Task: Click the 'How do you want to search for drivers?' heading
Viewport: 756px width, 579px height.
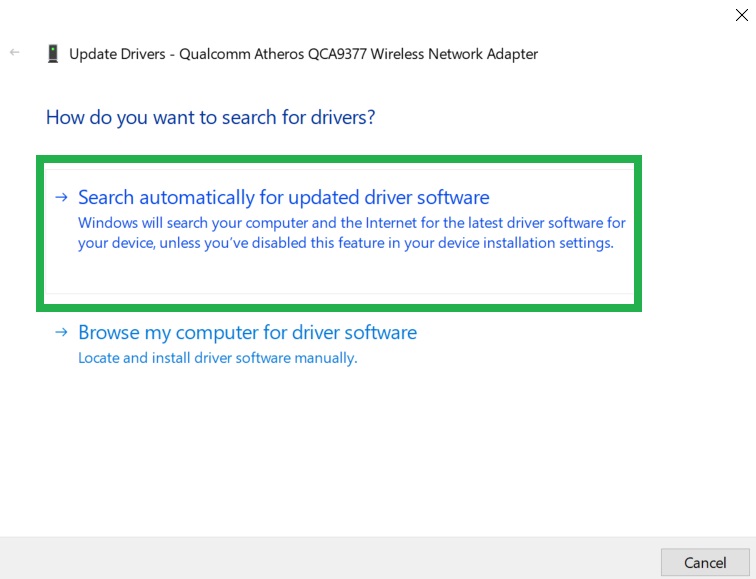Action: (211, 117)
